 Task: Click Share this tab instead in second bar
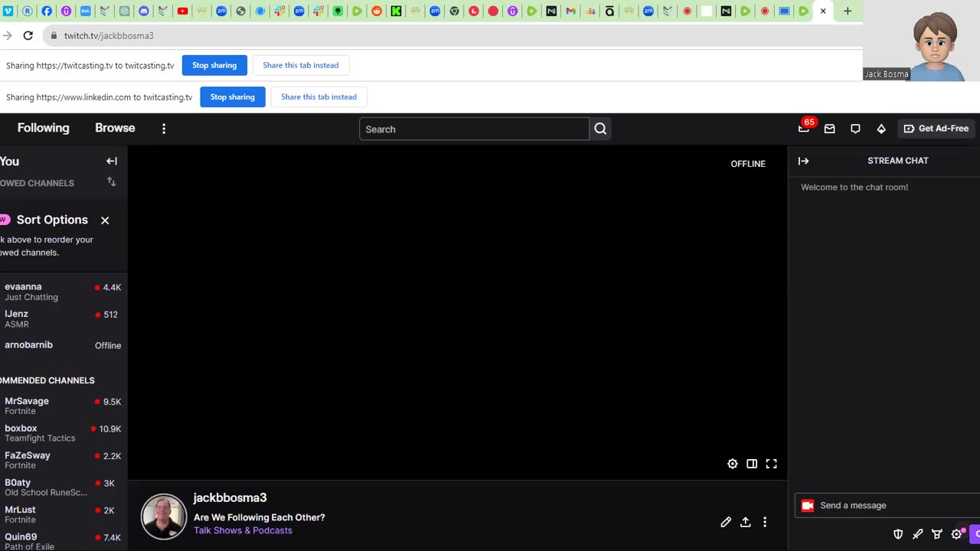[x=318, y=97]
